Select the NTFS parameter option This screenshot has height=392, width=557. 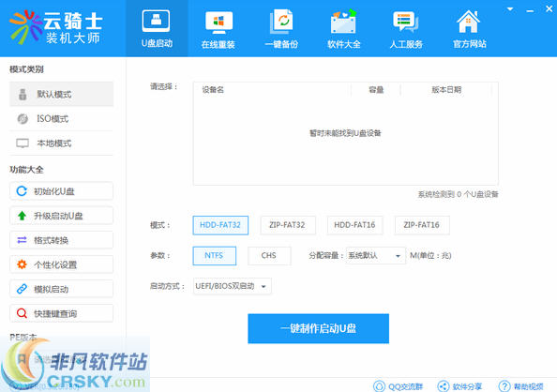point(214,255)
